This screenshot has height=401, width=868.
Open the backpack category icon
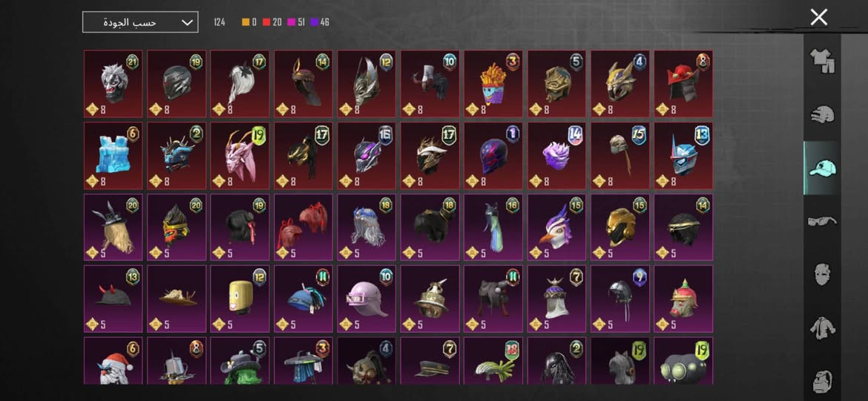[x=822, y=382]
